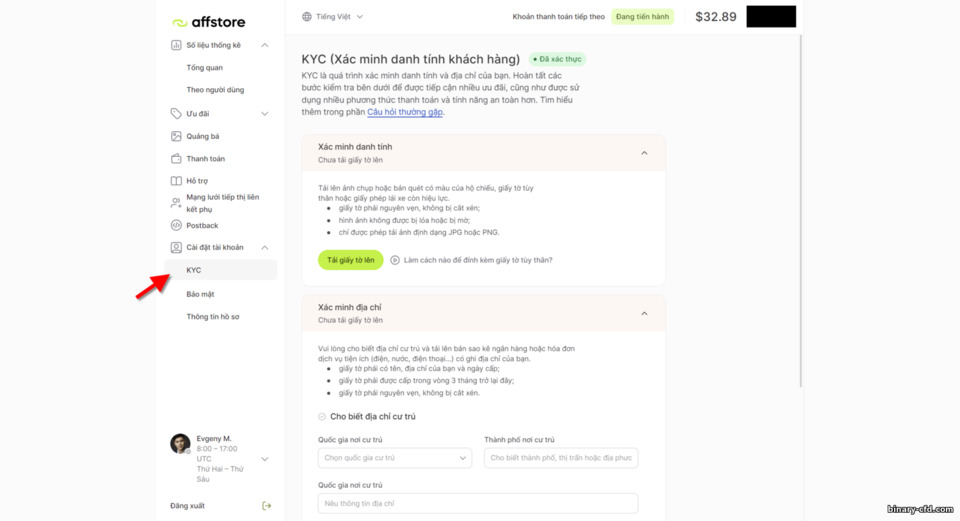Click the globe language icon

307,17
